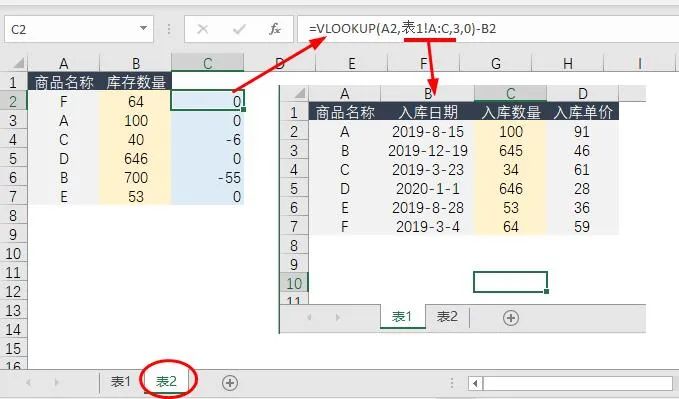
Task: Cancel formula entry with X icon
Action: point(202,29)
